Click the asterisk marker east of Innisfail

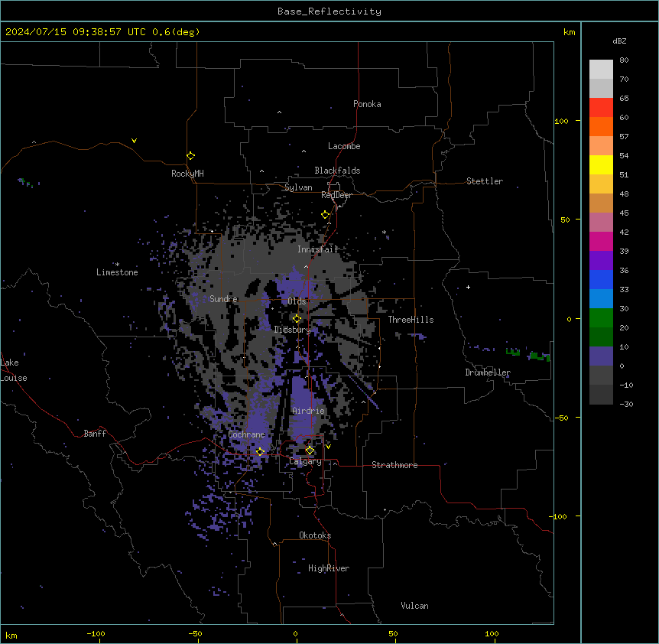(384, 233)
